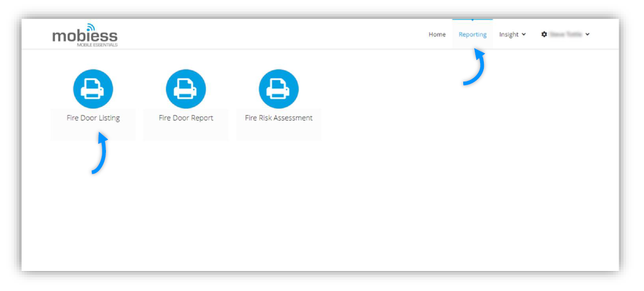Click the blue arrow pointing at Fire Door Listing

(x=101, y=153)
